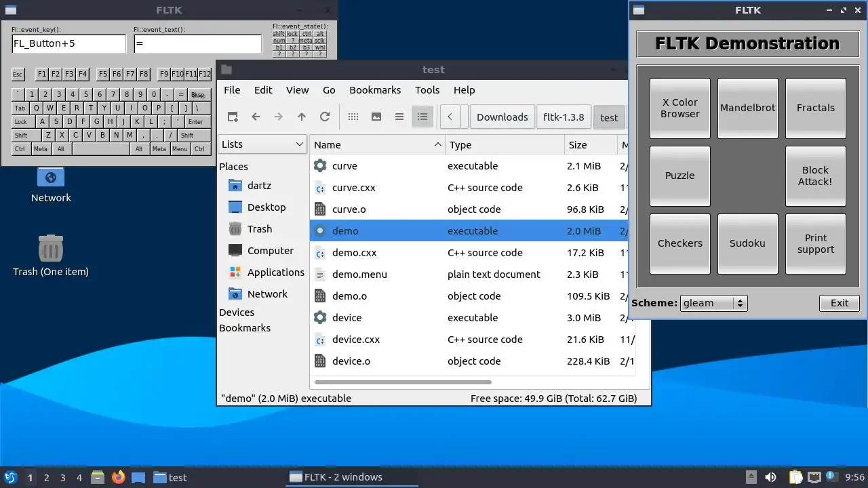Launch Firefox from the taskbar

click(119, 477)
